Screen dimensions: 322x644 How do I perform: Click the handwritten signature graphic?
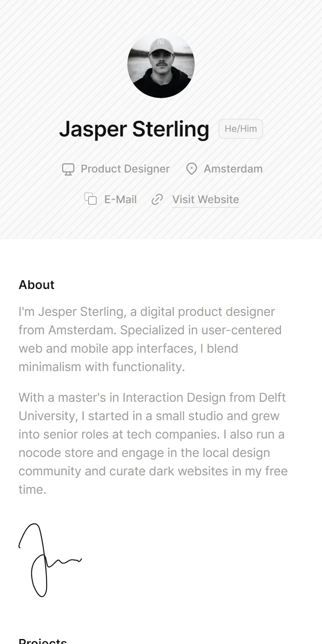point(50,560)
